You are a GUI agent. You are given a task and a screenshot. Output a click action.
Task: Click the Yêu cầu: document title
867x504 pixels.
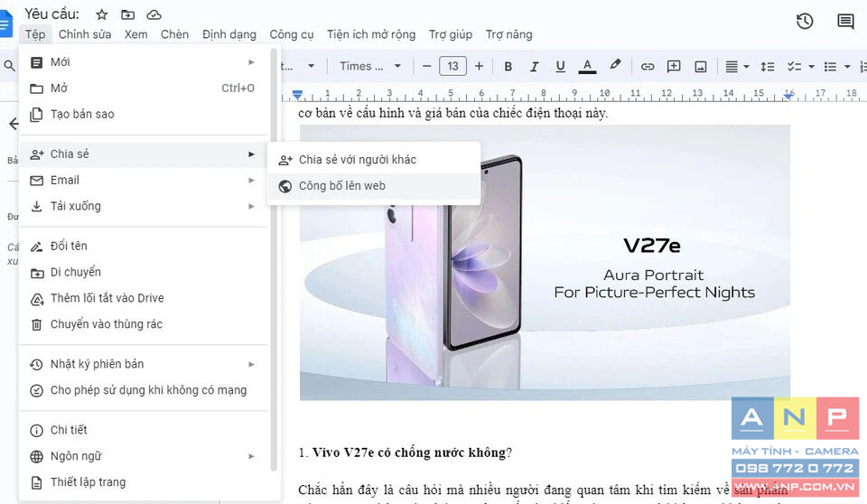click(x=52, y=14)
